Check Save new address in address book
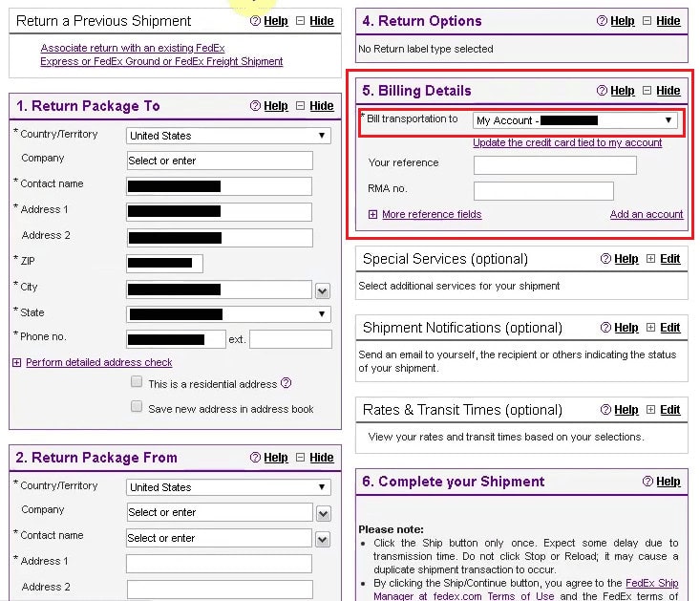The image size is (700, 601). tap(137, 406)
